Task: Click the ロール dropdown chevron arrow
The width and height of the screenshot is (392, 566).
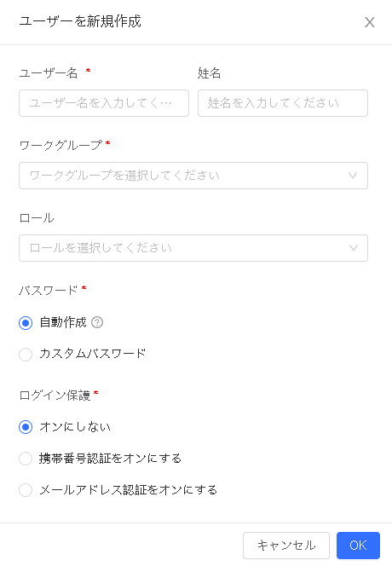Action: (x=354, y=248)
